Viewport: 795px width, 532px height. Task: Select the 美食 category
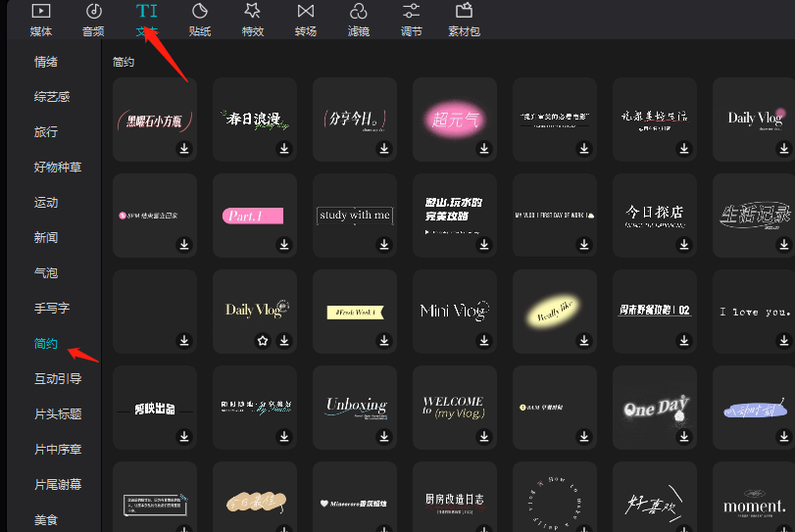46,520
